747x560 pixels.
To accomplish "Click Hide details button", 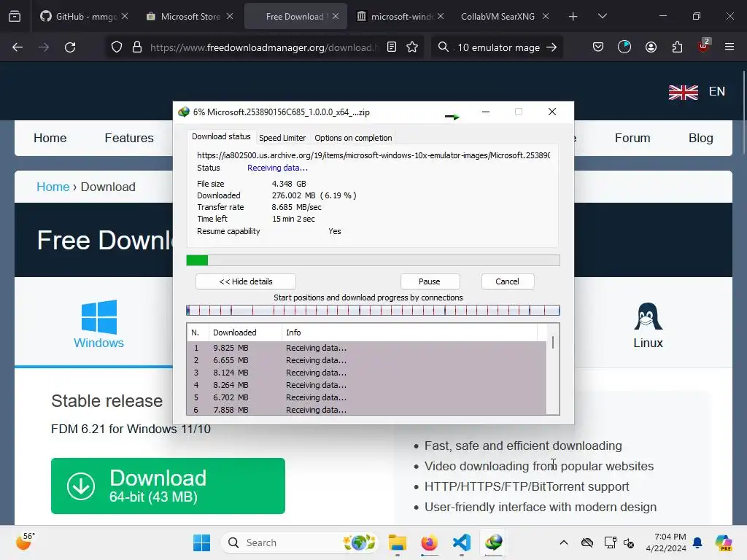I will pyautogui.click(x=246, y=281).
